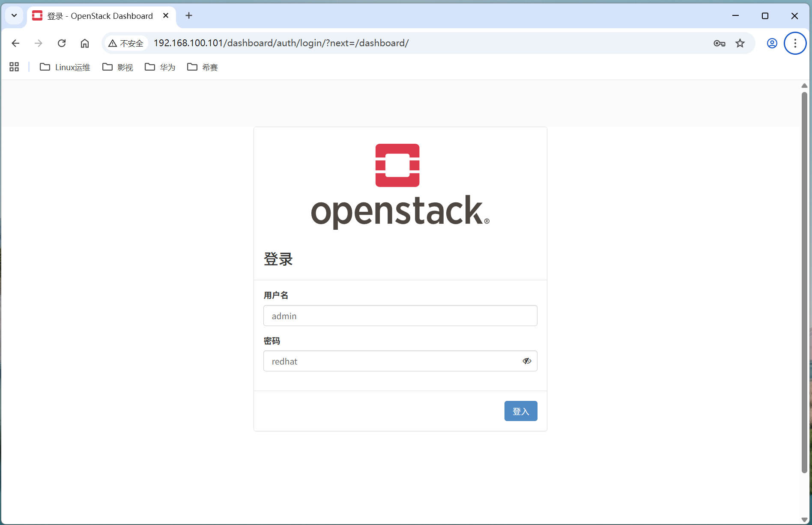Reload the current page
812x525 pixels.
pos(62,43)
